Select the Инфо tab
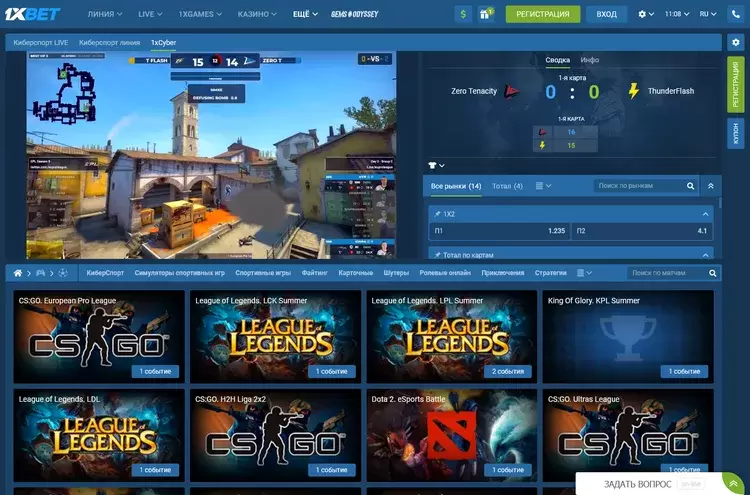The image size is (750, 495). click(589, 60)
